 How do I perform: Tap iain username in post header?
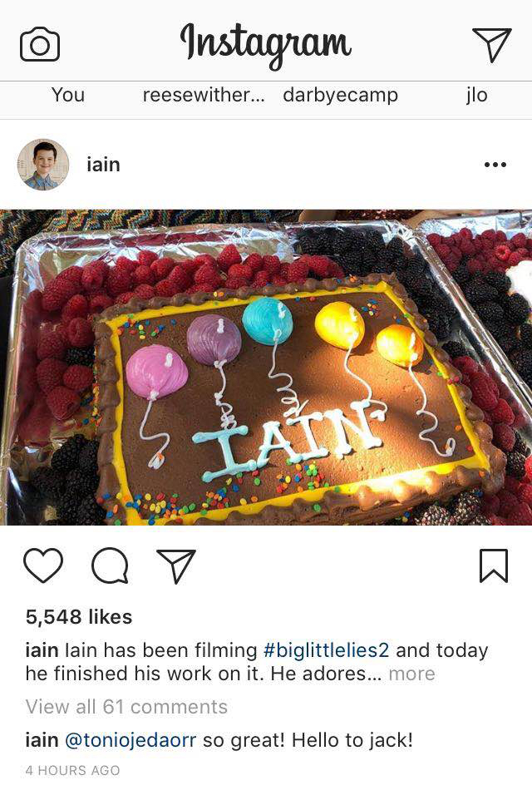pyautogui.click(x=103, y=165)
